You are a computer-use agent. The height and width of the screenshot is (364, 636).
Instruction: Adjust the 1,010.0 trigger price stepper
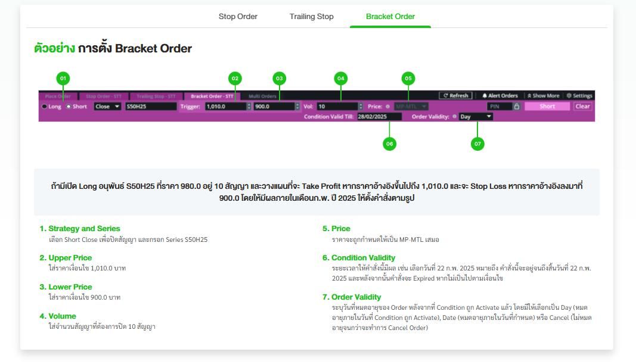[249, 107]
